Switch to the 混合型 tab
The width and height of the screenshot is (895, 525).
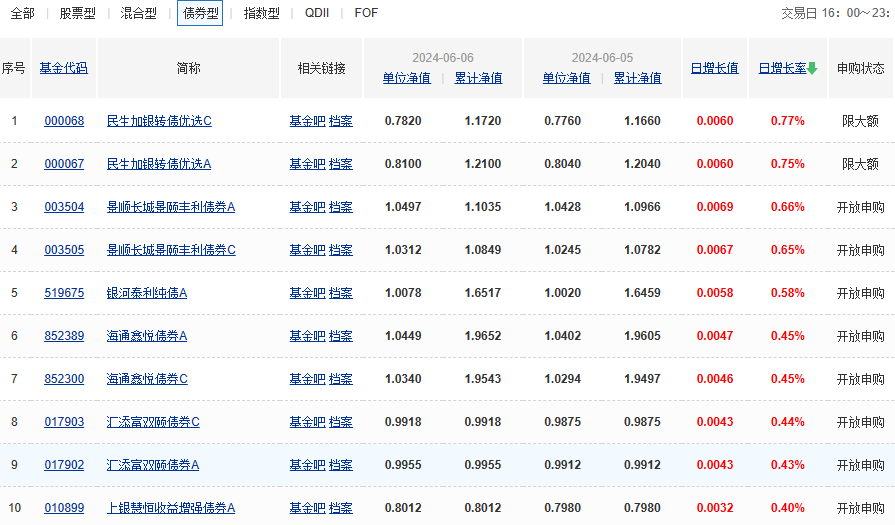point(139,13)
